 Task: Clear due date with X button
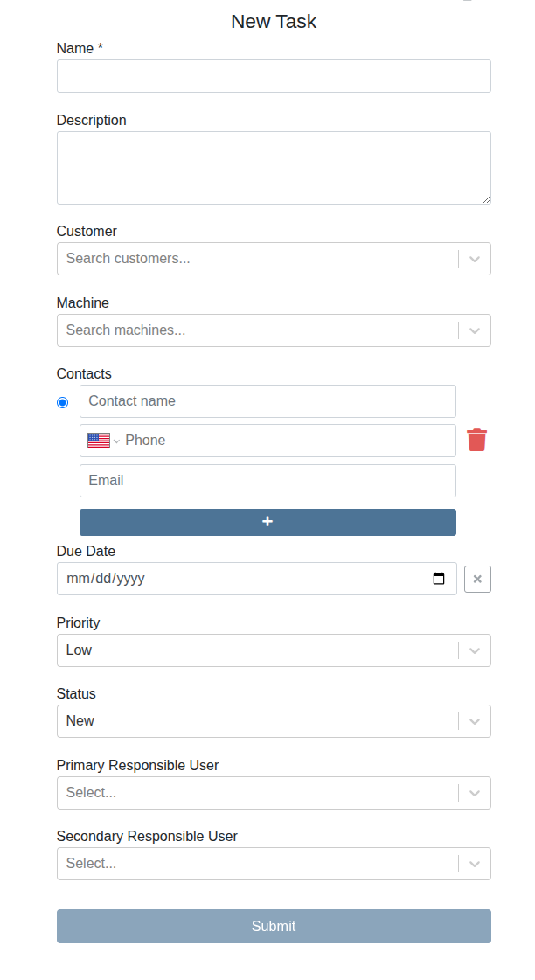(x=477, y=580)
